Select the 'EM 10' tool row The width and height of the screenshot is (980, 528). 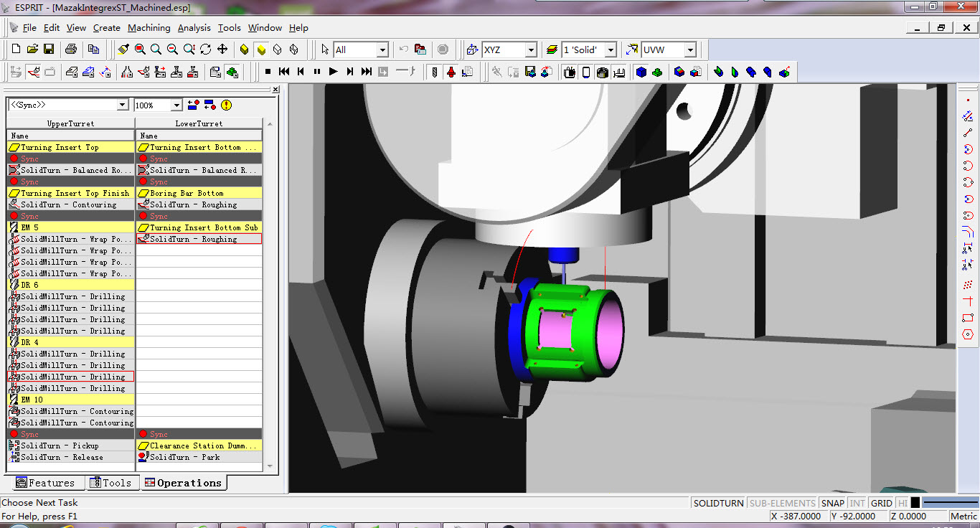coord(70,400)
